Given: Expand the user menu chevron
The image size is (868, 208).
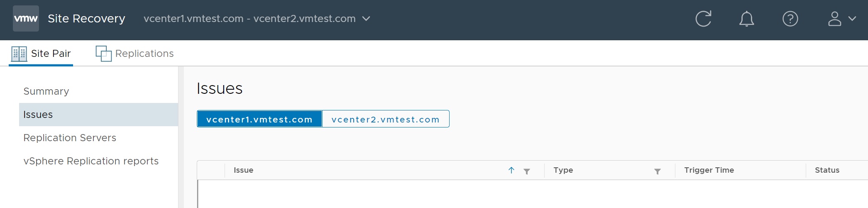Looking at the screenshot, I should click(852, 19).
